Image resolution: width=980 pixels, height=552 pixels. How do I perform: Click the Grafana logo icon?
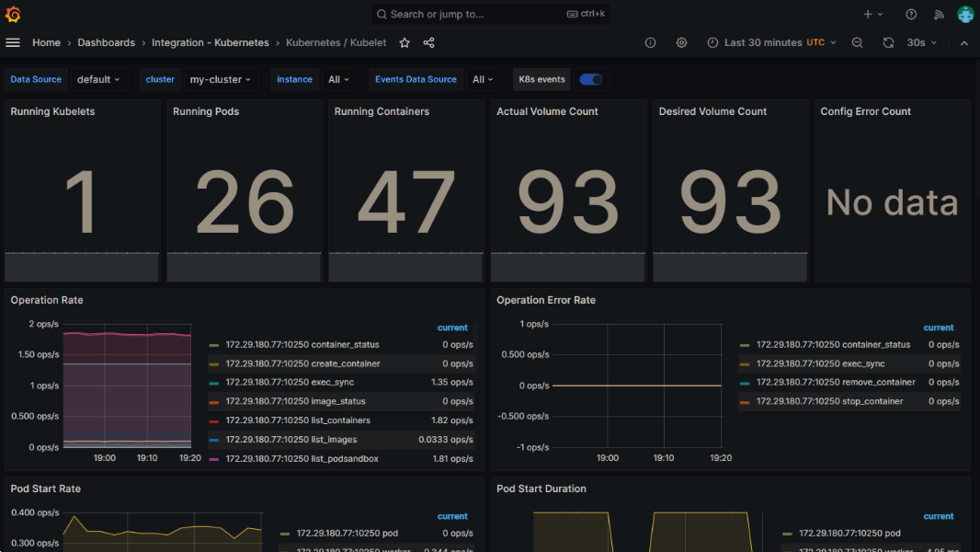13,14
